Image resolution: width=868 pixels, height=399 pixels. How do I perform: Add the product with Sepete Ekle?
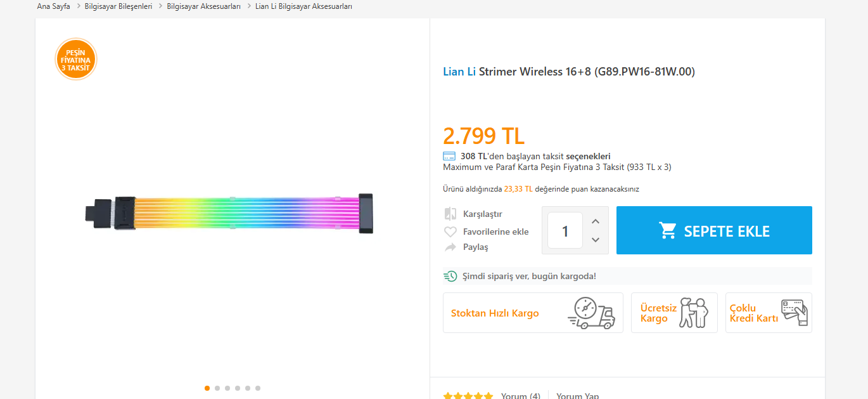(714, 230)
